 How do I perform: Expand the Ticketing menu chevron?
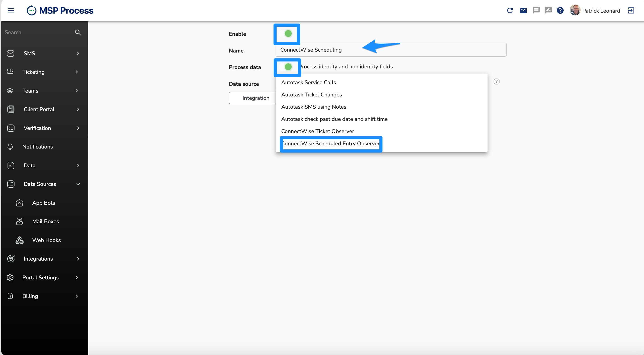[x=77, y=72]
